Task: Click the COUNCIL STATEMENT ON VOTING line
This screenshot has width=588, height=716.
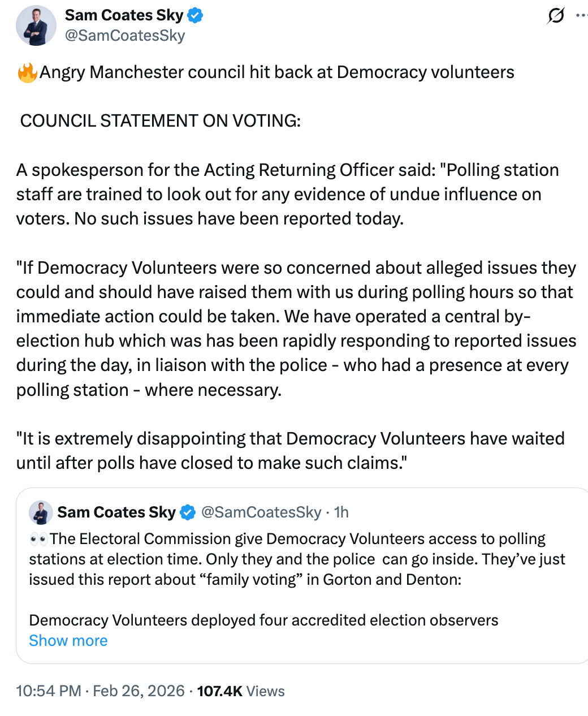Action: pos(161,121)
